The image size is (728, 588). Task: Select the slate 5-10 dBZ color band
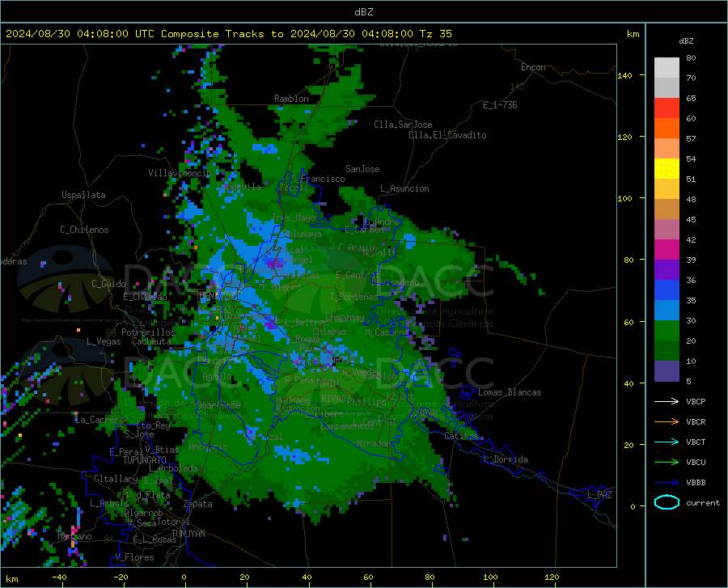pyautogui.click(x=667, y=371)
